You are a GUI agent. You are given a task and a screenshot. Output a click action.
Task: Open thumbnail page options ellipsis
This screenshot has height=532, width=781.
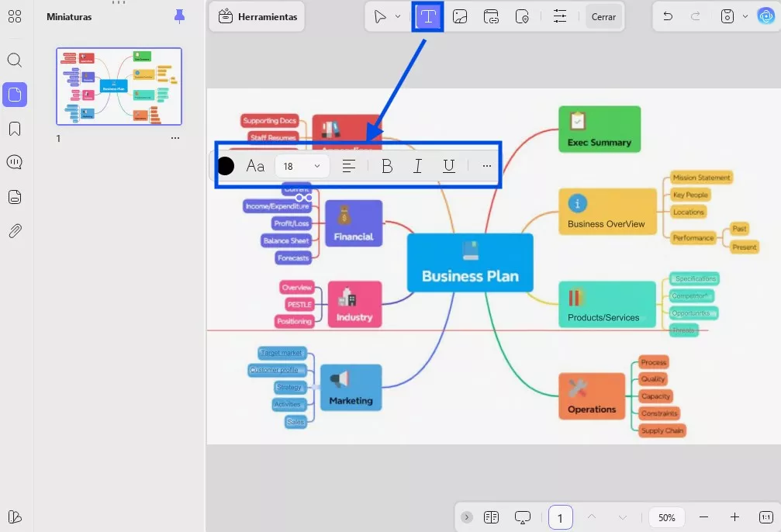tap(175, 138)
